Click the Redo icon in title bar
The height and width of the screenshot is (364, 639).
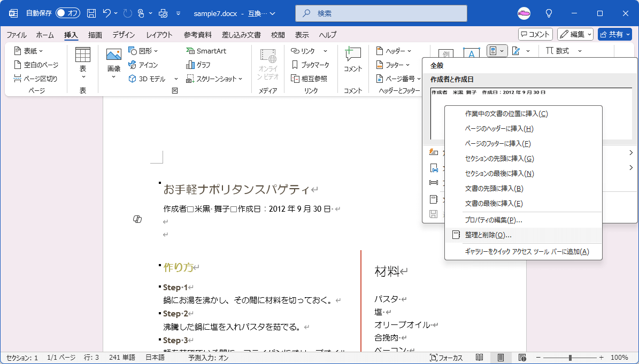click(128, 13)
